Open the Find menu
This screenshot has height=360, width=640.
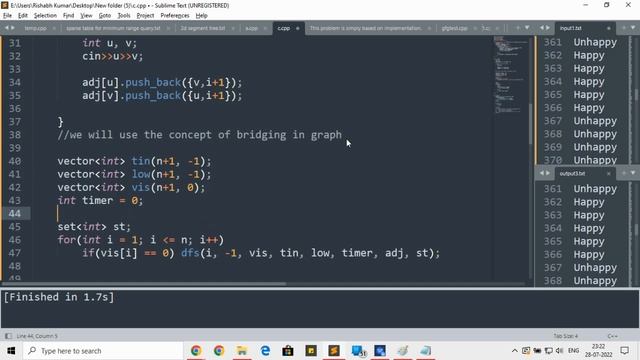pos(68,16)
